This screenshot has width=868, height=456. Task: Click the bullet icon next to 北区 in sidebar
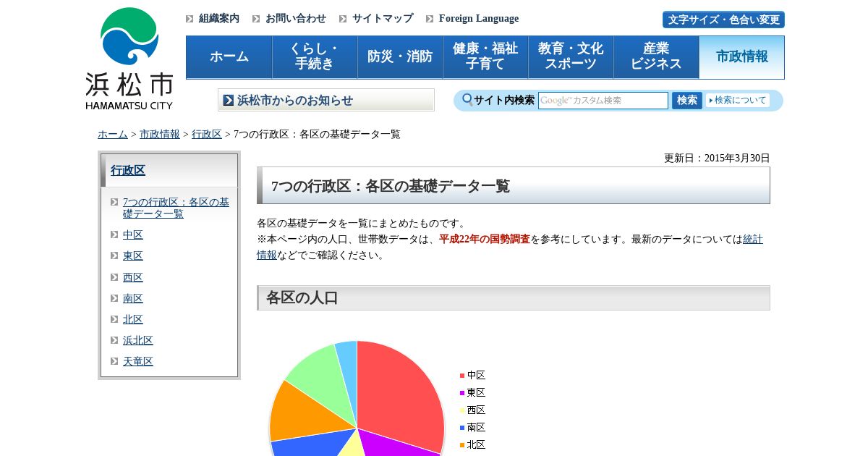(x=114, y=319)
